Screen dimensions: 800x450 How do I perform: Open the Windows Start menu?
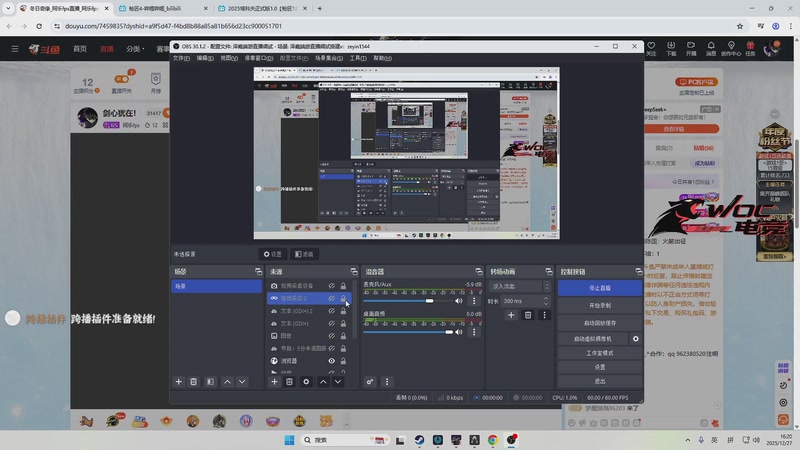[289, 440]
